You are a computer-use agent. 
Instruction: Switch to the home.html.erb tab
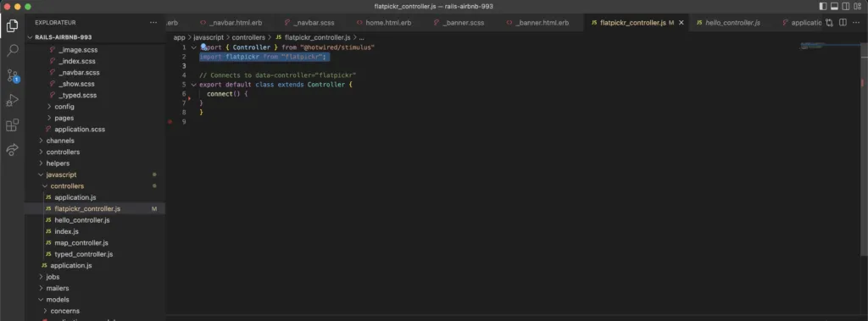click(384, 23)
